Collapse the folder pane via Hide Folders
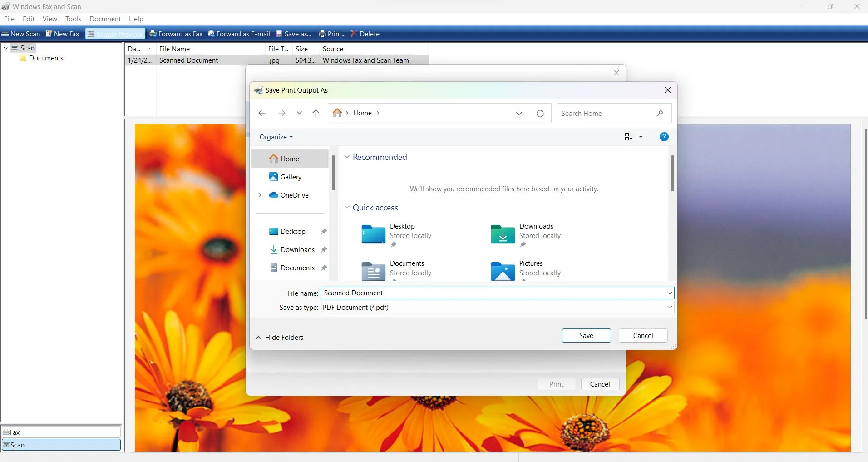This screenshot has height=462, width=868. pos(280,337)
